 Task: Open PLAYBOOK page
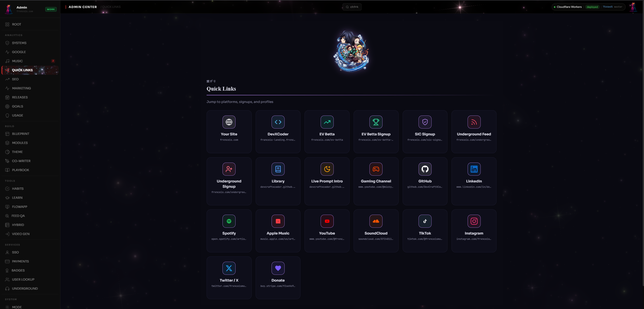tap(30, 170)
